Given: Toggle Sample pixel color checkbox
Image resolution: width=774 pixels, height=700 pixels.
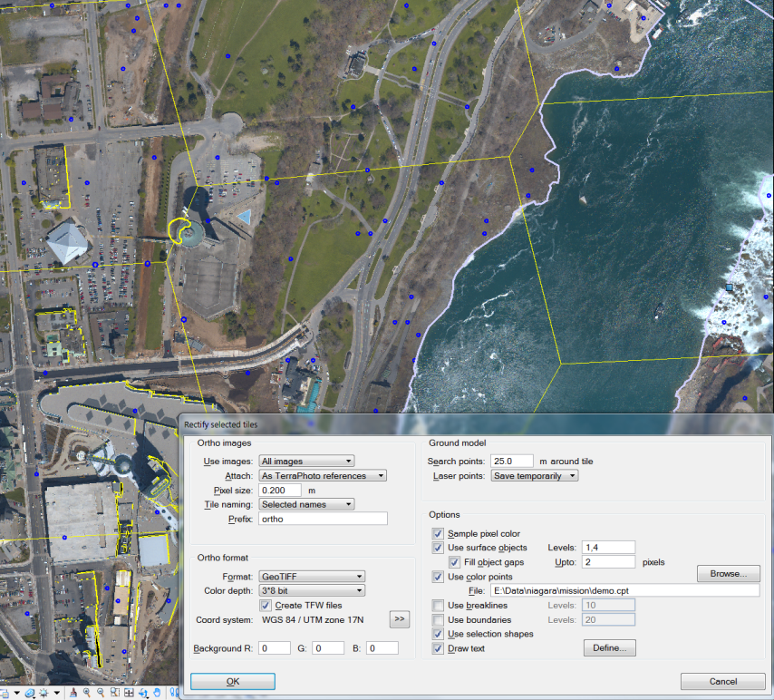Looking at the screenshot, I should click(438, 534).
